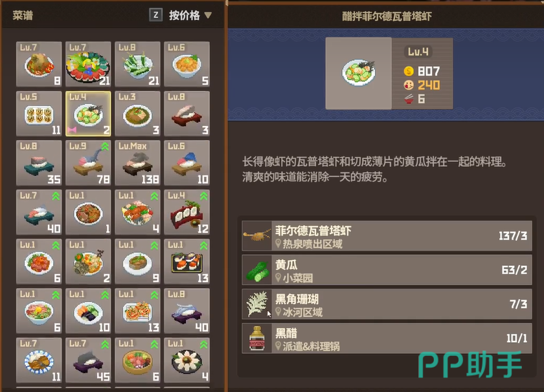Screen dimensions: 544x392
Task: Select the Lv.9 sushi recipe with count 78
Action: point(89,162)
